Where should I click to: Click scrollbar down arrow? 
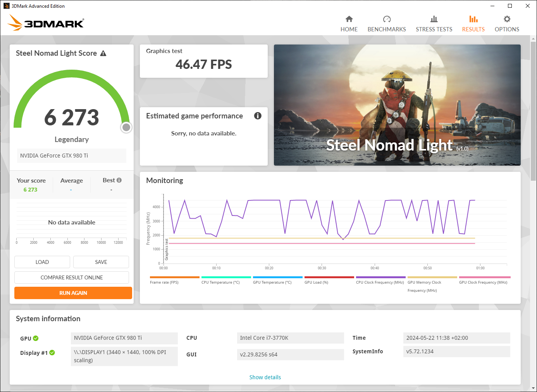pyautogui.click(x=534, y=388)
